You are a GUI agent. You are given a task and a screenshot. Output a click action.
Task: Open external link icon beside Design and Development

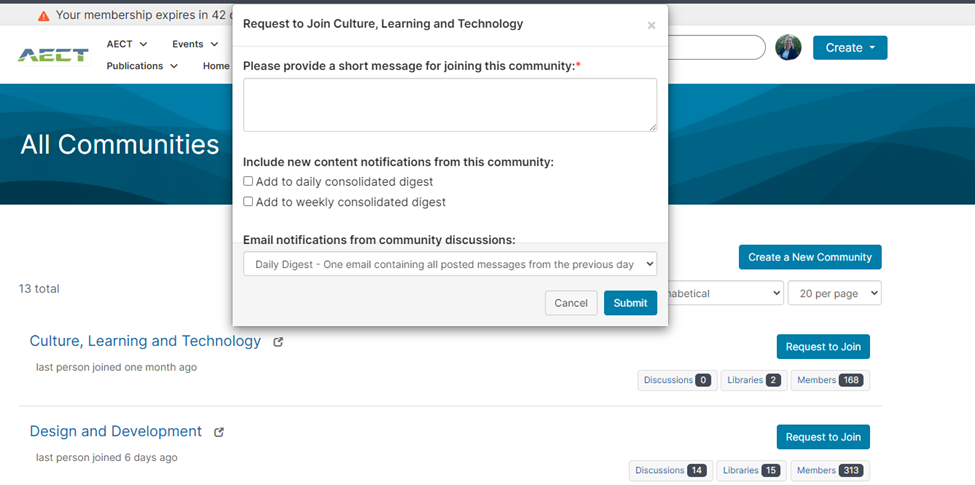point(219,432)
